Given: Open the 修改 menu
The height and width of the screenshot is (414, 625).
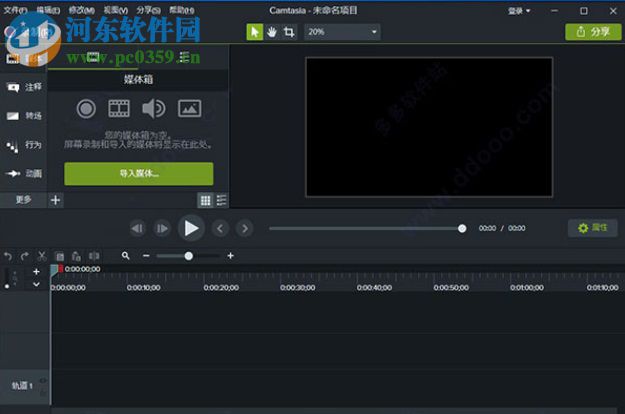Looking at the screenshot, I should pyautogui.click(x=82, y=10).
